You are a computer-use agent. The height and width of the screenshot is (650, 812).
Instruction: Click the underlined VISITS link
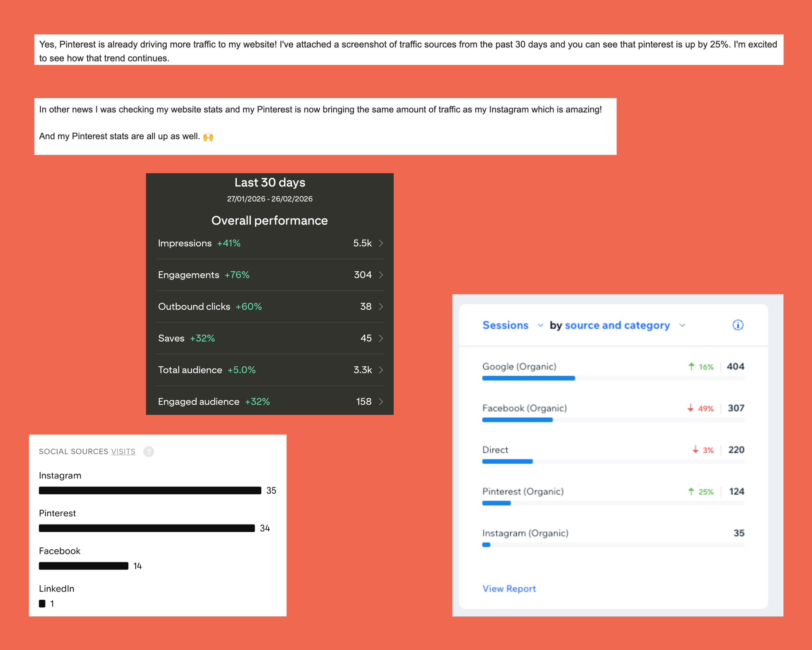click(123, 451)
